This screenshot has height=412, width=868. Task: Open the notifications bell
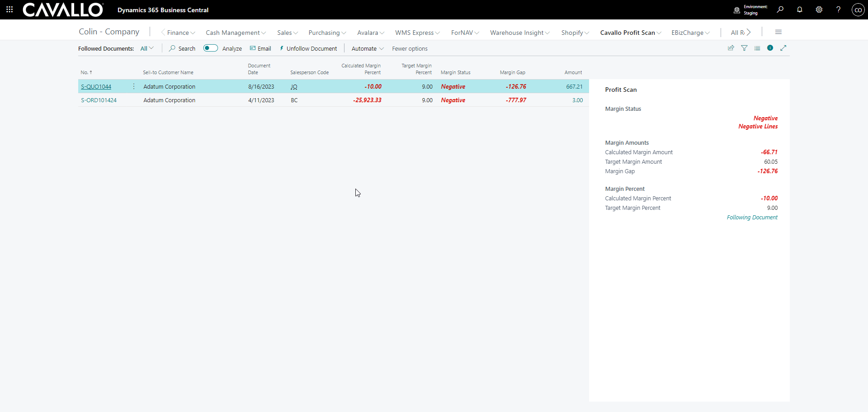click(800, 9)
